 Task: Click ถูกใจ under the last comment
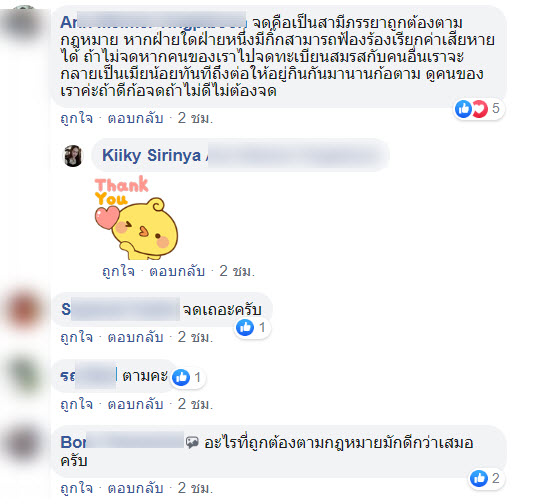coord(77,488)
